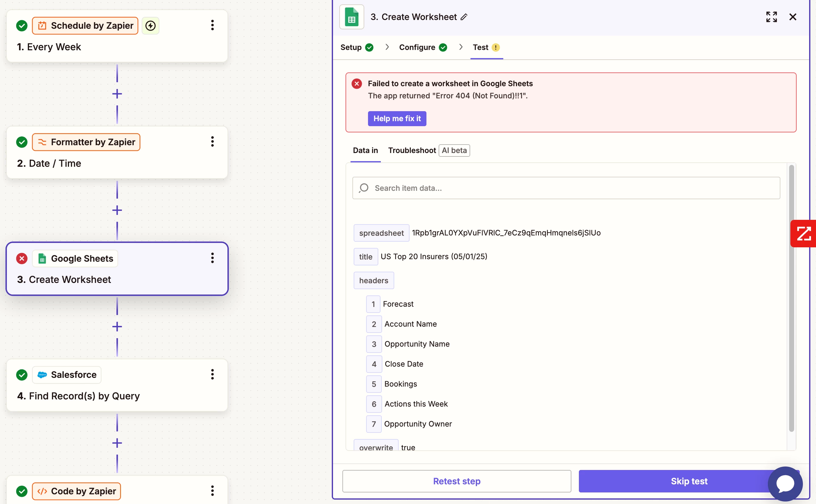Open Formatter by Zapier step three-dot menu
Viewport: 816px width, 504px height.
[x=212, y=142]
